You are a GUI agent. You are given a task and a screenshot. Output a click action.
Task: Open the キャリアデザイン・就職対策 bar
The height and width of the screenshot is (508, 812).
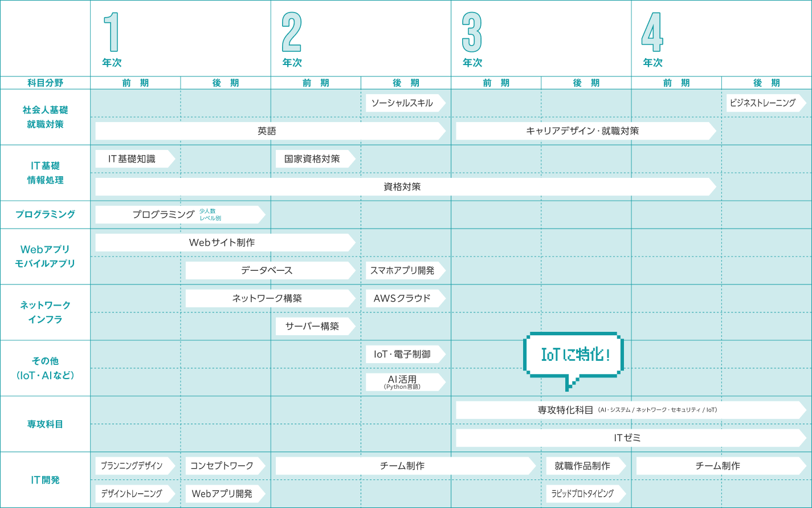pyautogui.click(x=582, y=131)
